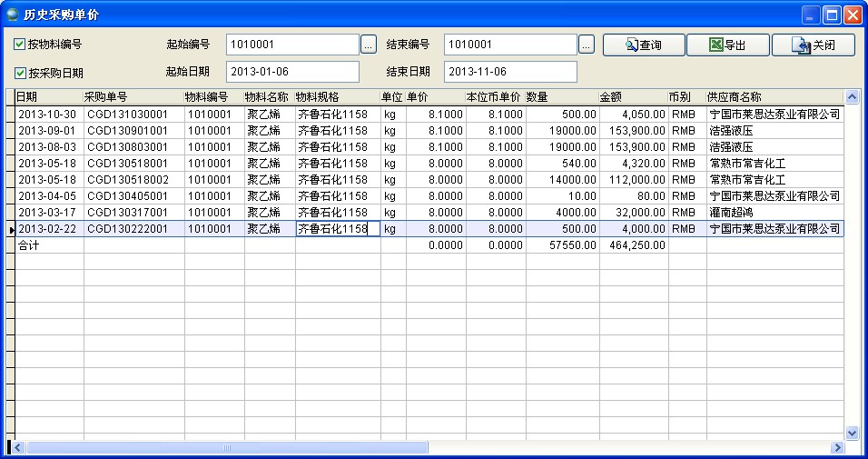Select the 起始日期 date field
This screenshot has width=868, height=459.
[x=292, y=72]
